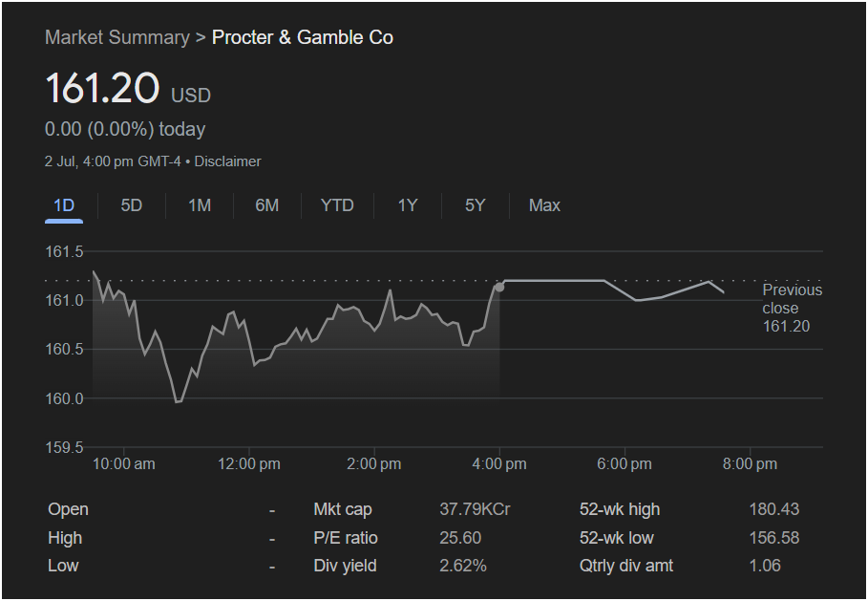Click the Low label in stats

63,566
